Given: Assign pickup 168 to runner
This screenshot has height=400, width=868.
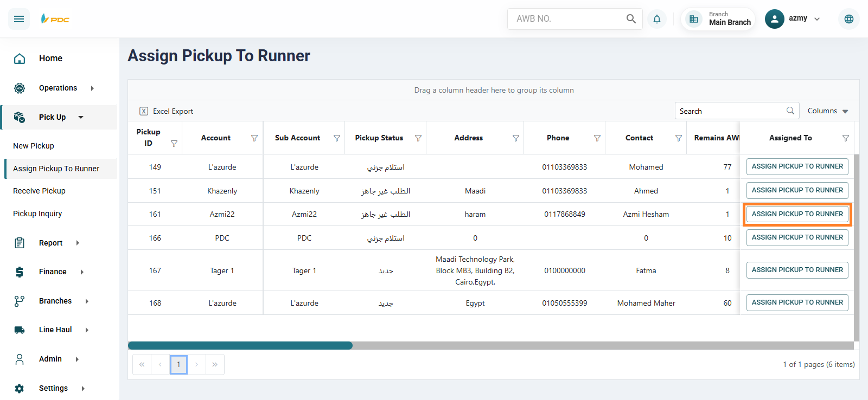Looking at the screenshot, I should click(x=797, y=302).
